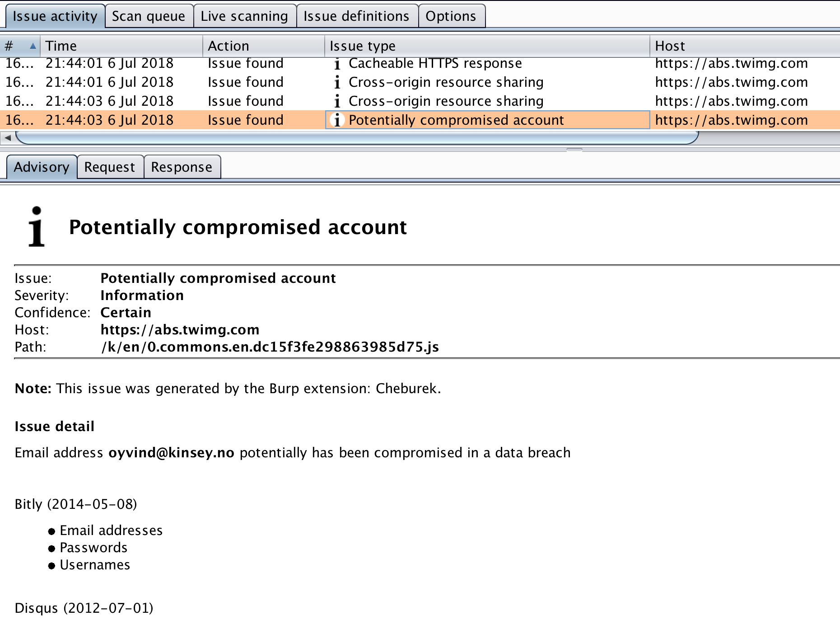Switch to the Scan queue tab
Image resolution: width=840 pixels, height=620 pixels.
click(149, 16)
